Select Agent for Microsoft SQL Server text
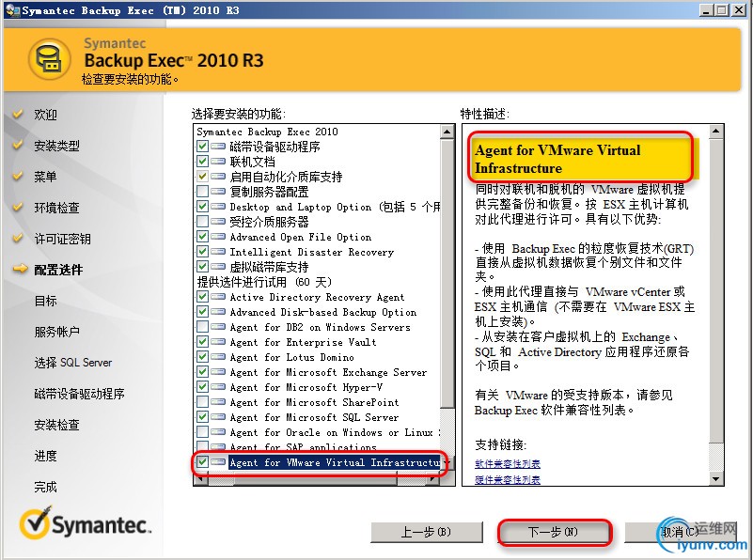The width and height of the screenshot is (753, 560). (314, 417)
